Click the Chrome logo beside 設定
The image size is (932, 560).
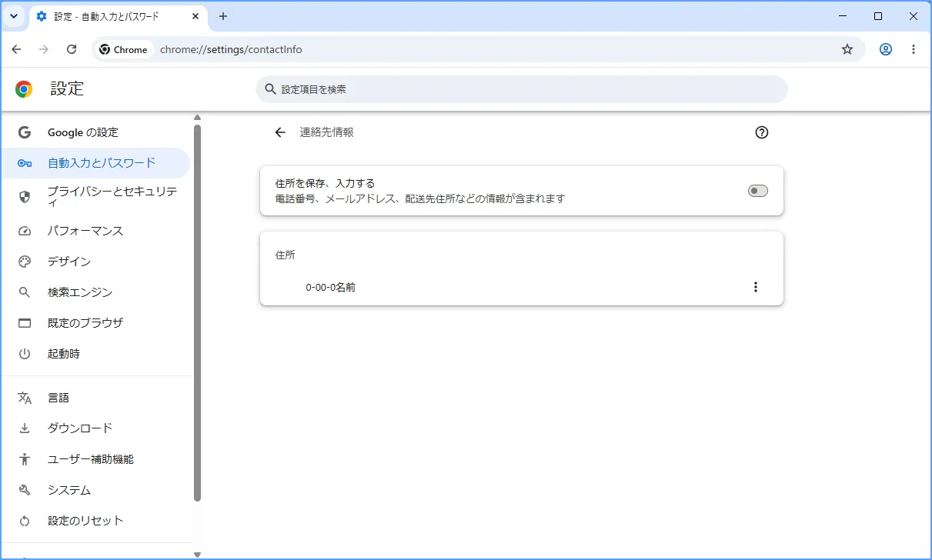[24, 89]
